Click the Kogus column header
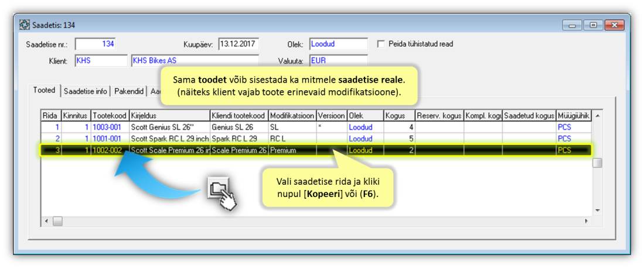Image resolution: width=644 pixels, height=268 pixels. 400,116
